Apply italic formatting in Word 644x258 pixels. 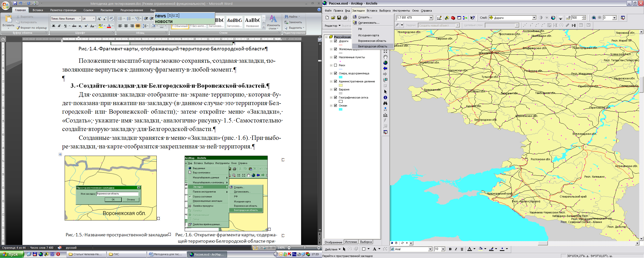coord(59,26)
